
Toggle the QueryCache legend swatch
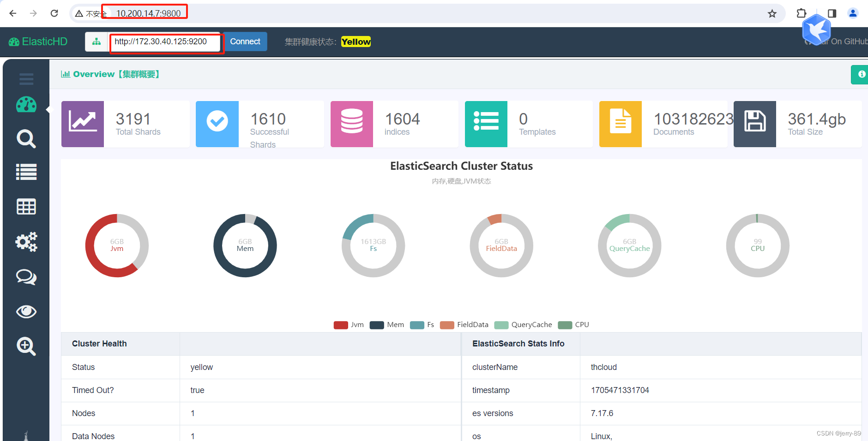501,325
